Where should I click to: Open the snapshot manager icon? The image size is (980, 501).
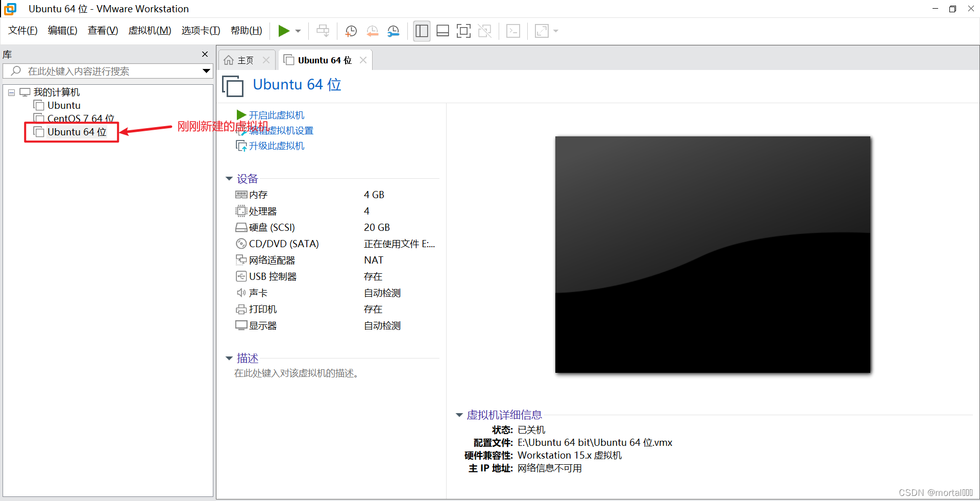tap(394, 31)
